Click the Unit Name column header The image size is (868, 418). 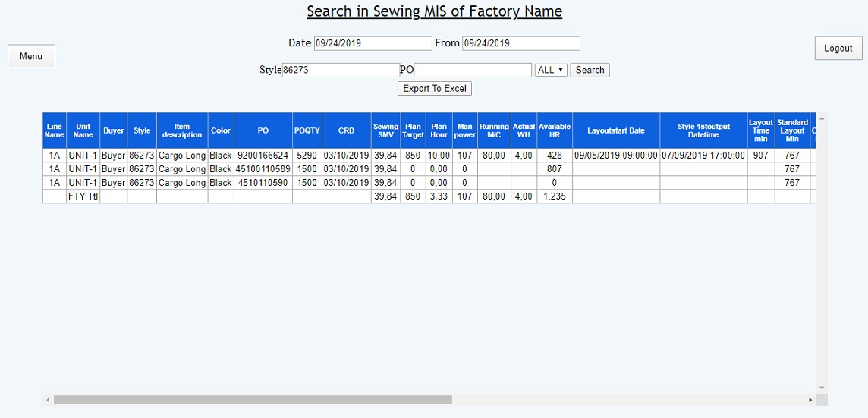[83, 130]
